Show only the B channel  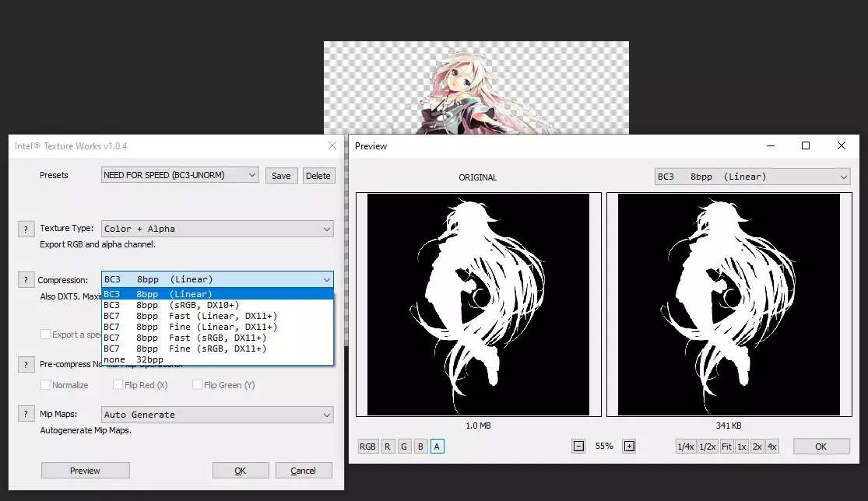[420, 447]
